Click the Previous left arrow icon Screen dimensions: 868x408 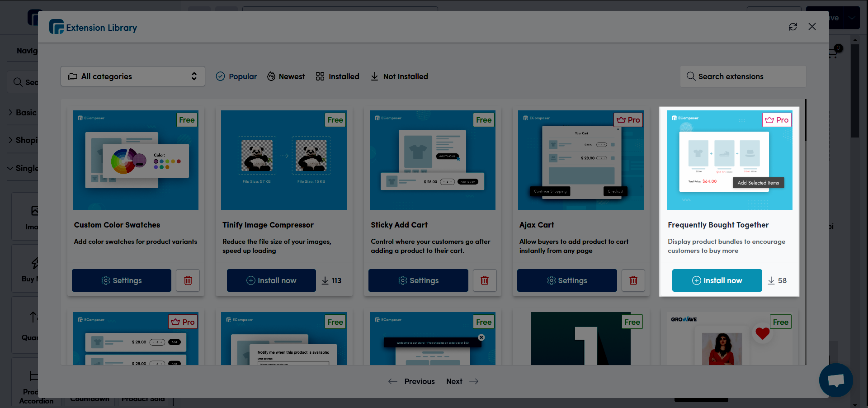tap(393, 381)
